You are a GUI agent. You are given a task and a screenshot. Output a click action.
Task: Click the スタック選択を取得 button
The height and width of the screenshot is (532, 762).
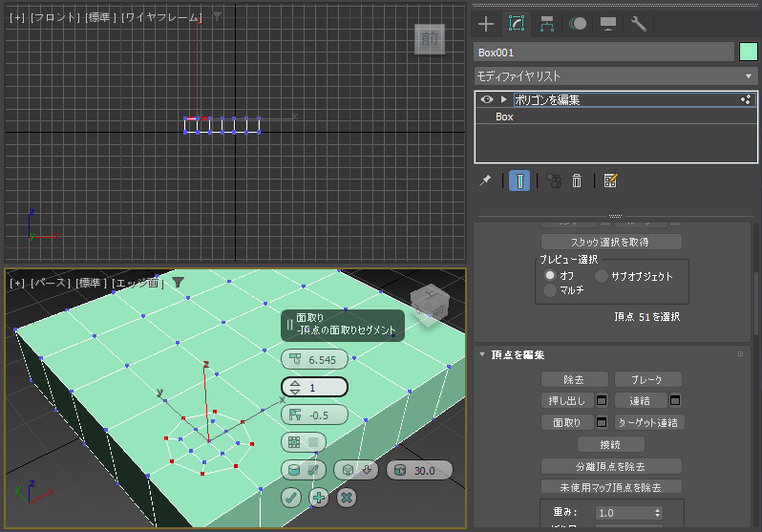click(x=611, y=242)
